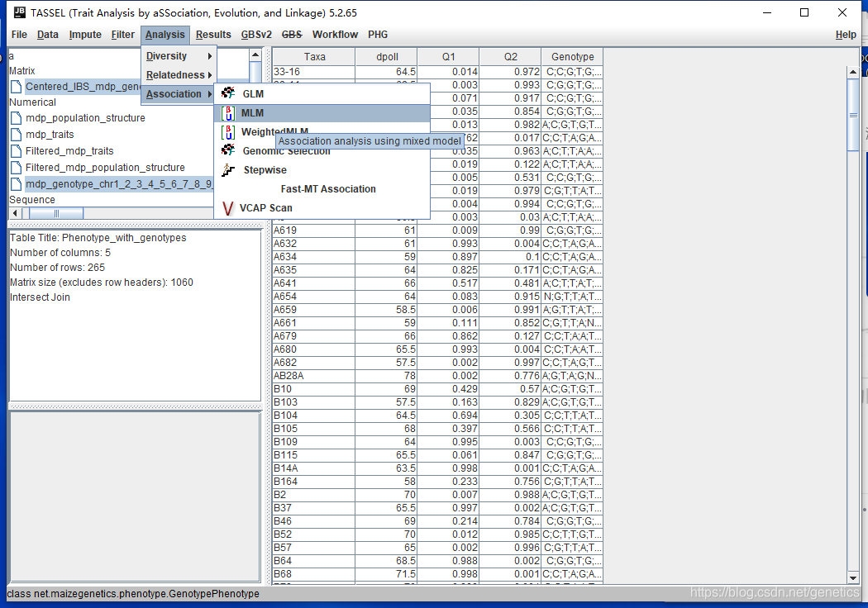Select GLM menu entry
Screen dimensions: 868x608
(x=322, y=93)
